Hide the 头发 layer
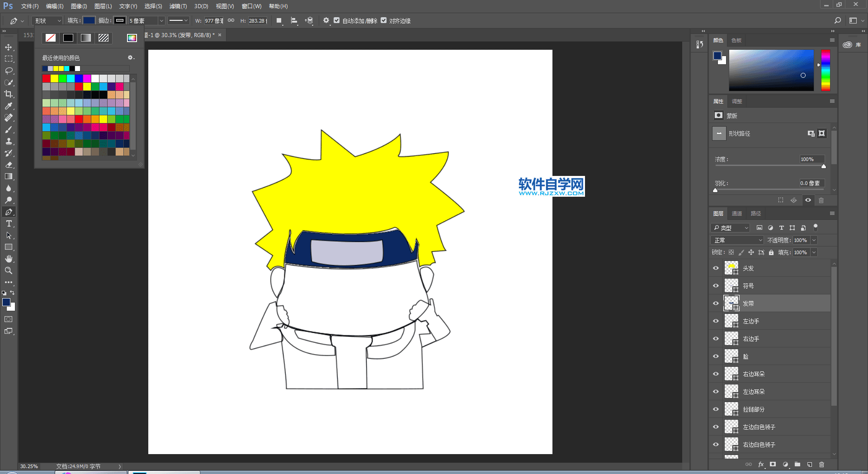 [716, 268]
